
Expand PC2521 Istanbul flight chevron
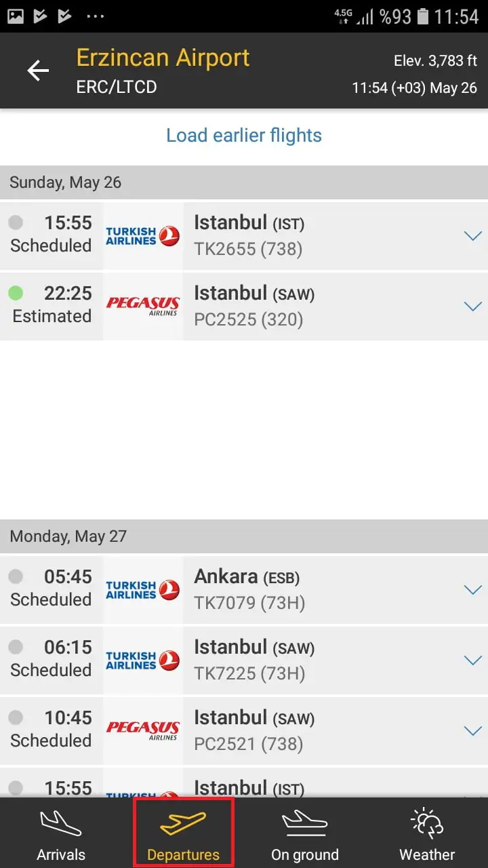(x=472, y=730)
